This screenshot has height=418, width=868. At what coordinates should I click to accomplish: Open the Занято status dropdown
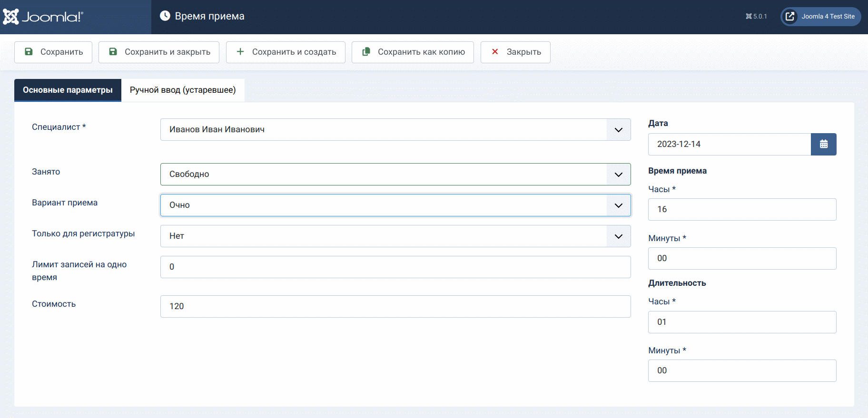click(395, 174)
